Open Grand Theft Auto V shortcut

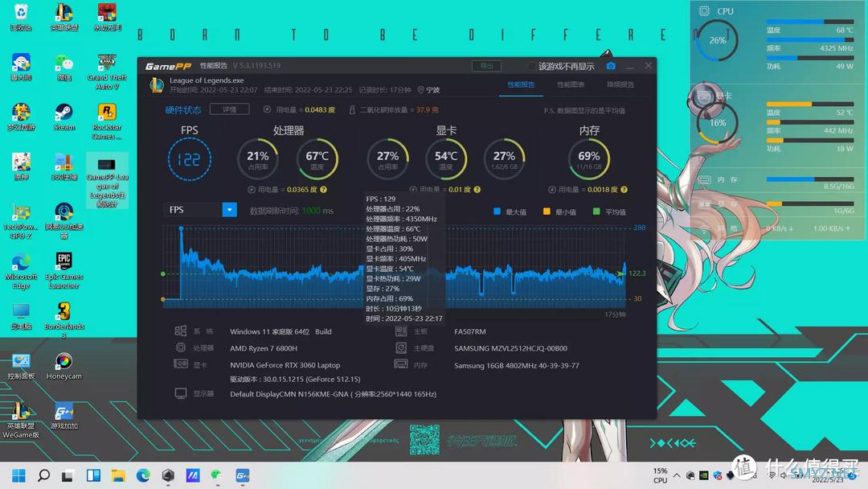107,72
